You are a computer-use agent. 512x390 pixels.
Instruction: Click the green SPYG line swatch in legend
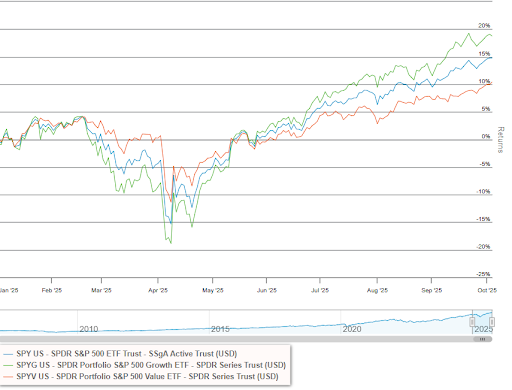coord(9,365)
